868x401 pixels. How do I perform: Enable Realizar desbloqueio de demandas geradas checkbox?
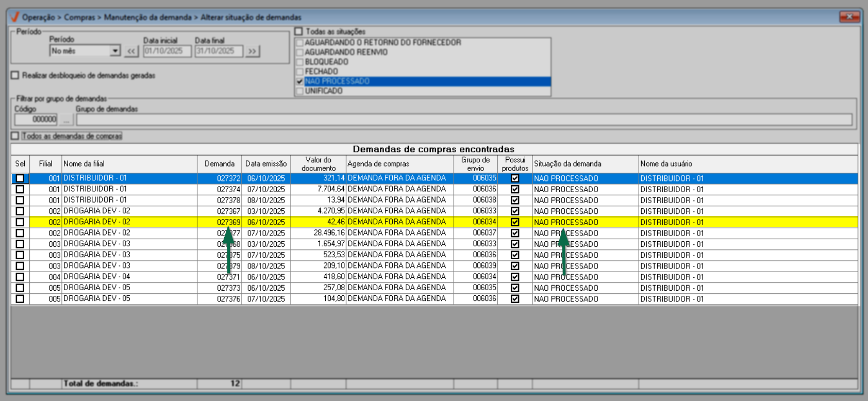[x=15, y=75]
